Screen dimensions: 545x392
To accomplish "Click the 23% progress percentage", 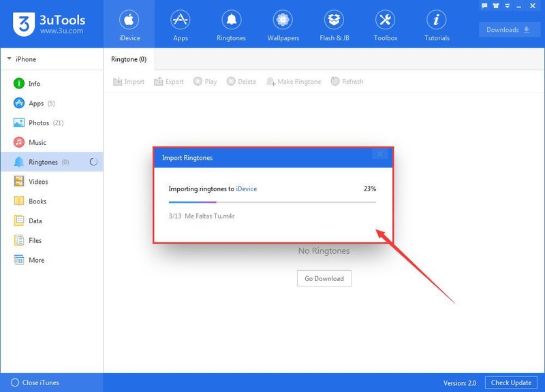I will (370, 189).
